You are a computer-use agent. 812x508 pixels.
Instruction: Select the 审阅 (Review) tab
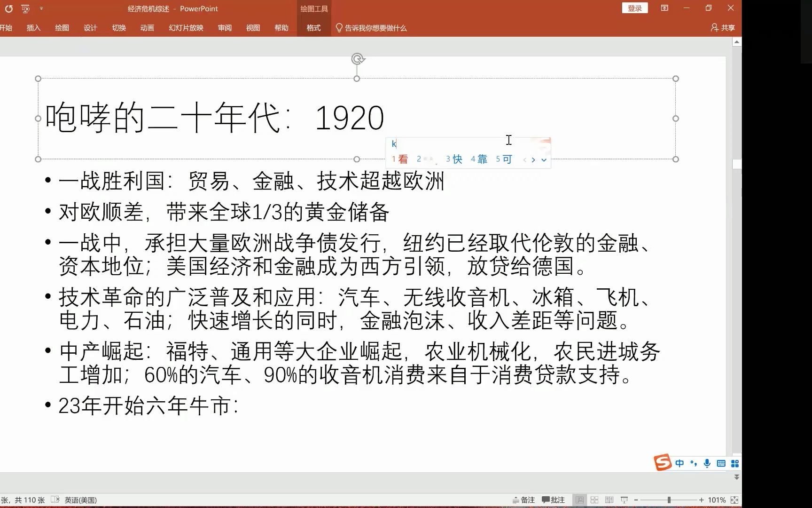225,28
